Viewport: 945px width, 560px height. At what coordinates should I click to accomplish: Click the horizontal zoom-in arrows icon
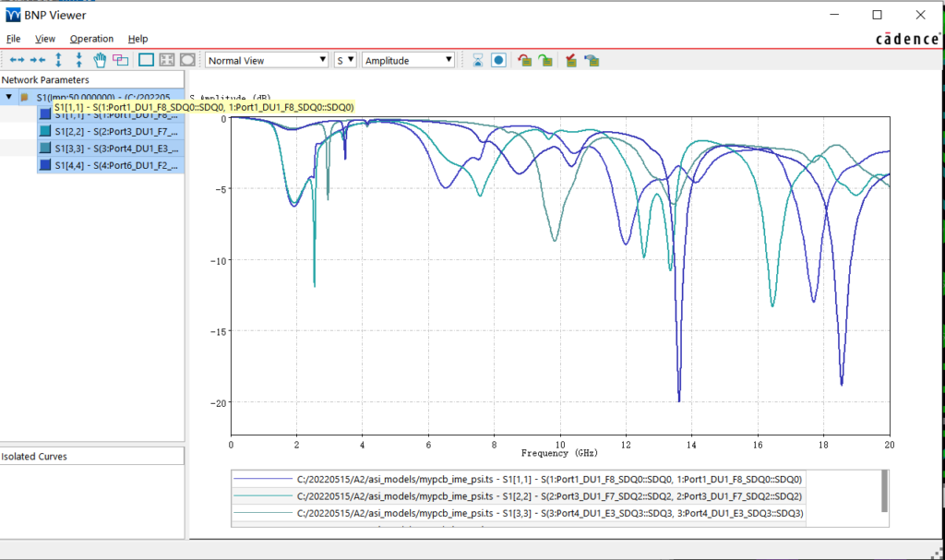17,60
